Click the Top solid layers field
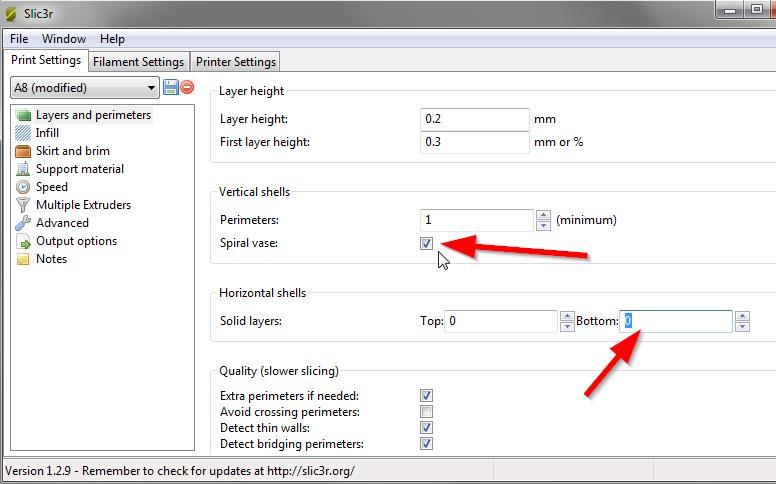This screenshot has width=776, height=484. point(501,321)
